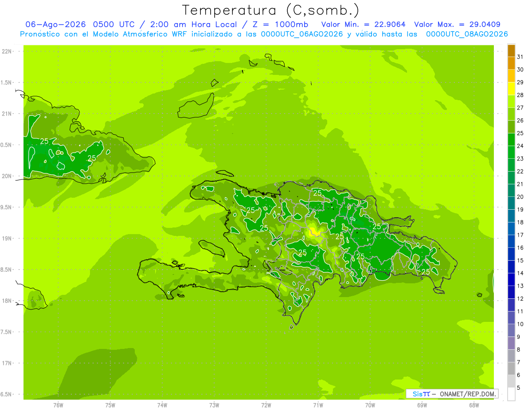The height and width of the screenshot is (411, 532).
Task: Click the '21N' latitude axis label
Action: pyautogui.click(x=7, y=114)
